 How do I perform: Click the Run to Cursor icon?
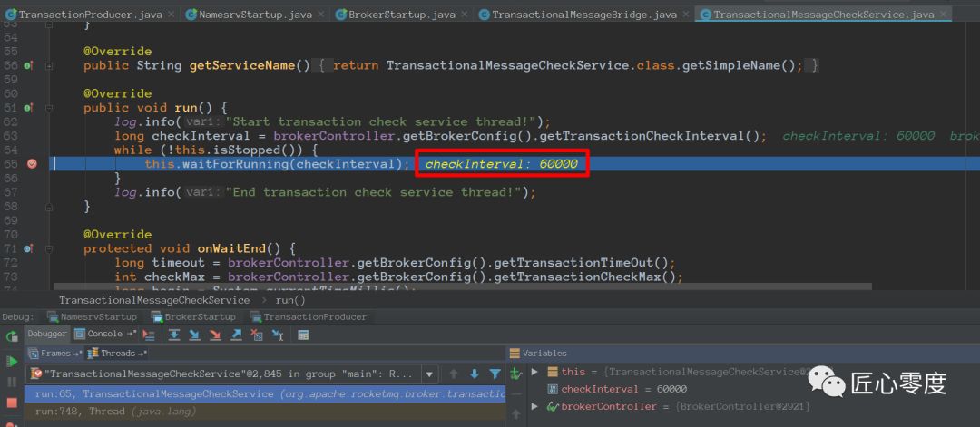pyautogui.click(x=277, y=335)
